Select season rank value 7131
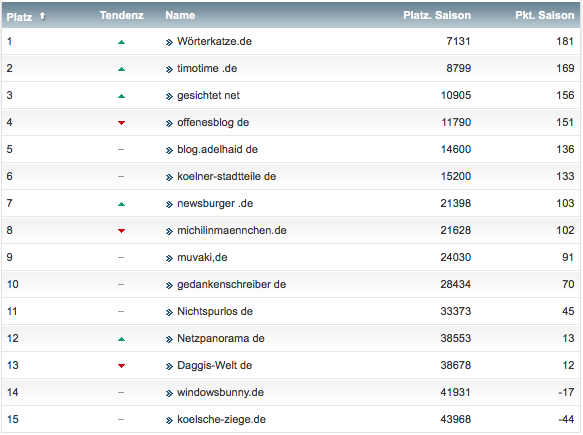The height and width of the screenshot is (435, 583). pyautogui.click(x=458, y=41)
